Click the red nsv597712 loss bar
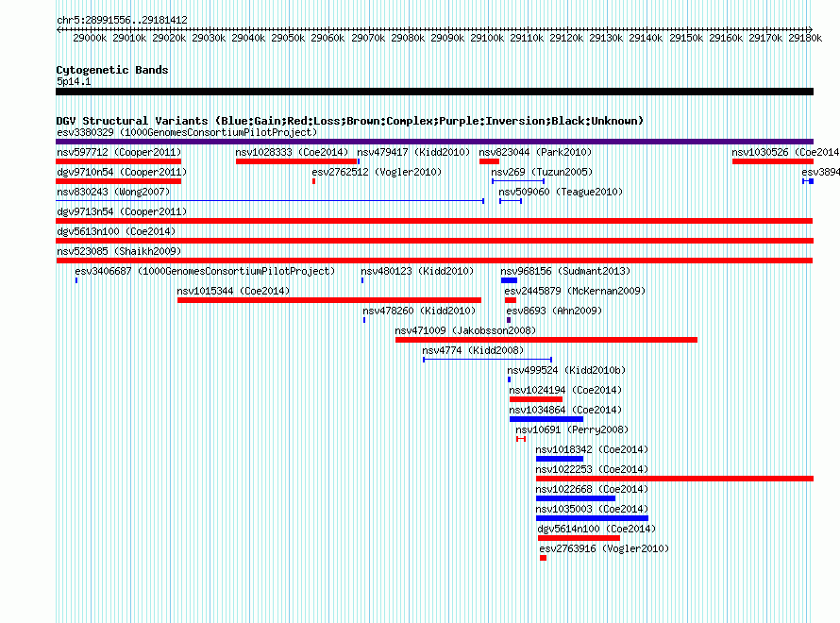Viewport: 840px width, 623px height. (x=118, y=161)
